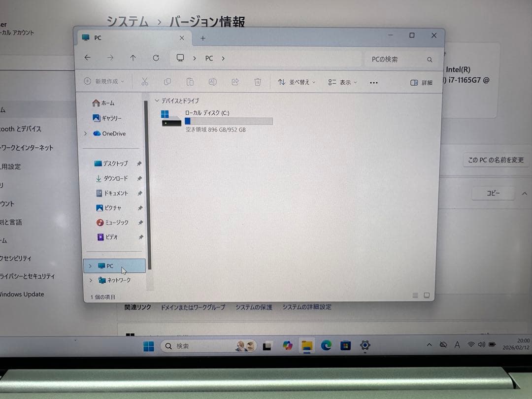Select the Rename icon in the toolbar
Viewport: 532px width, 399px height.
(x=212, y=82)
